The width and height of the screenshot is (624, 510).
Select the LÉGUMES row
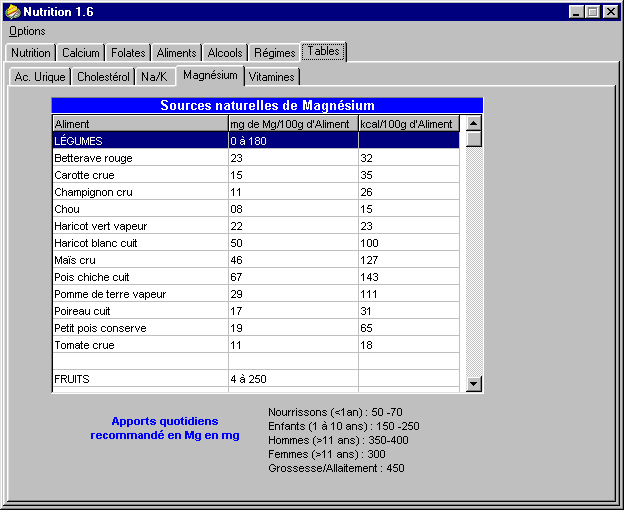(x=140, y=141)
